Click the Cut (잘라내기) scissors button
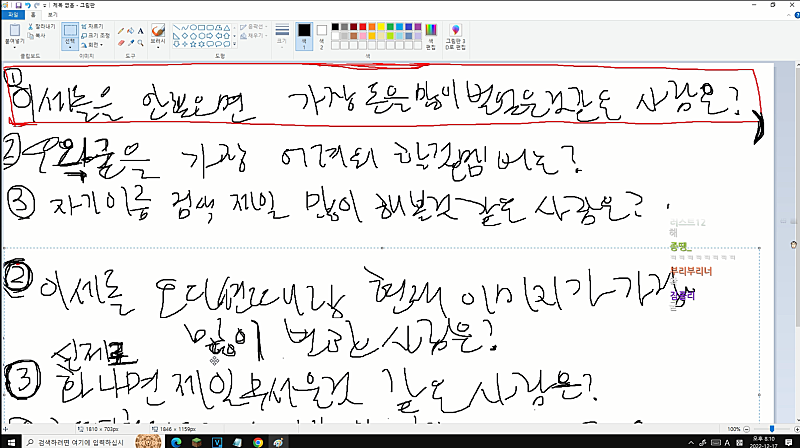The height and width of the screenshot is (448, 800). tap(42, 26)
